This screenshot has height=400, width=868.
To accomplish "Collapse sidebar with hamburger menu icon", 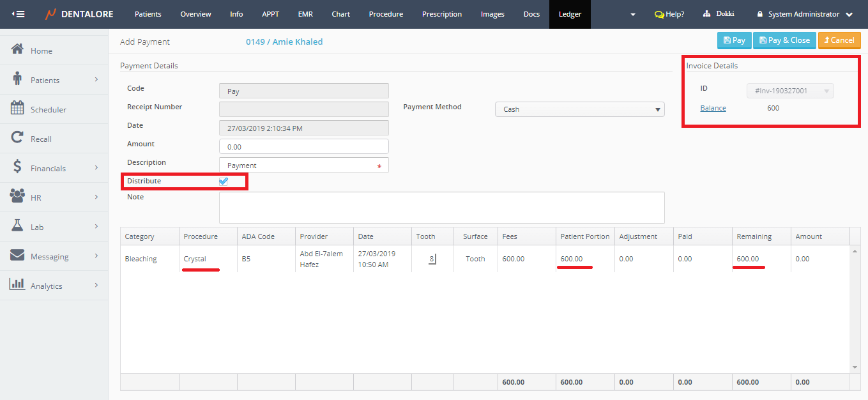I will [x=19, y=14].
